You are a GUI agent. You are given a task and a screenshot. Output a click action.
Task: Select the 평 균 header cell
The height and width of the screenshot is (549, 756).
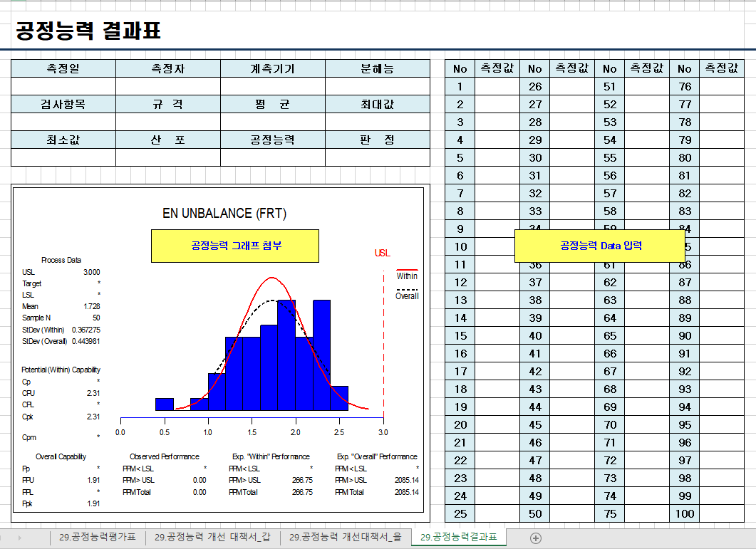273,104
